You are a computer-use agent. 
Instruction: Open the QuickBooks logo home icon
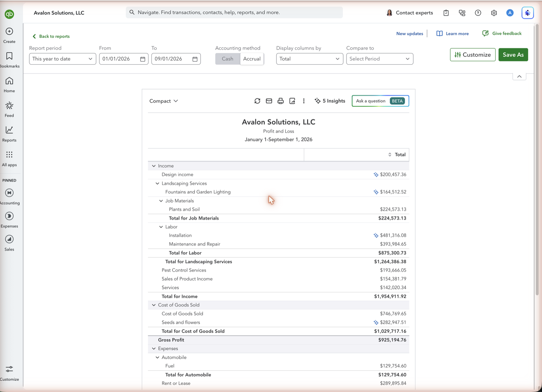pyautogui.click(x=9, y=14)
